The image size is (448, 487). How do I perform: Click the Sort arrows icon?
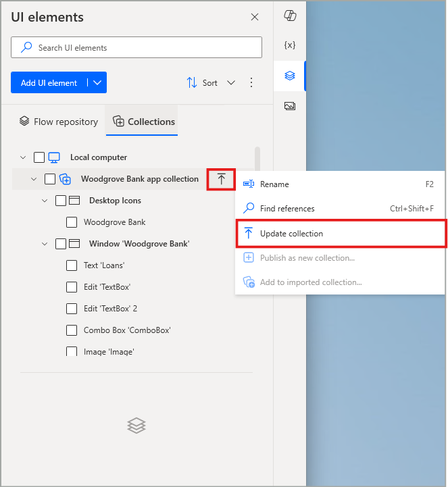pyautogui.click(x=192, y=82)
